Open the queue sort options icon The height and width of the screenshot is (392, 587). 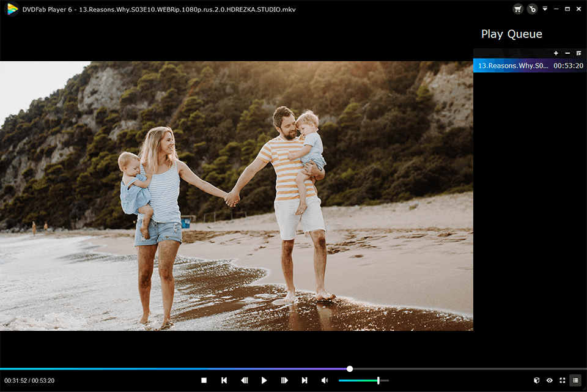click(578, 53)
